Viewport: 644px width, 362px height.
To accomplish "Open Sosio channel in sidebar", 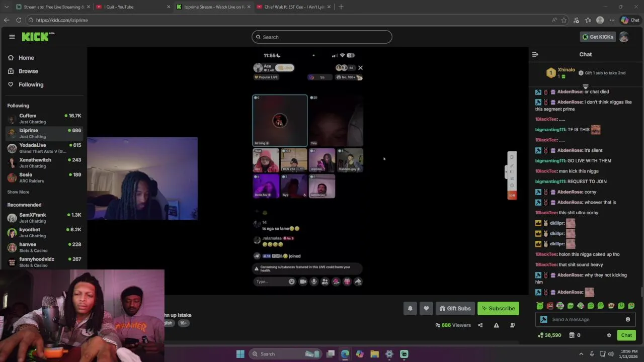I will pos(44,177).
